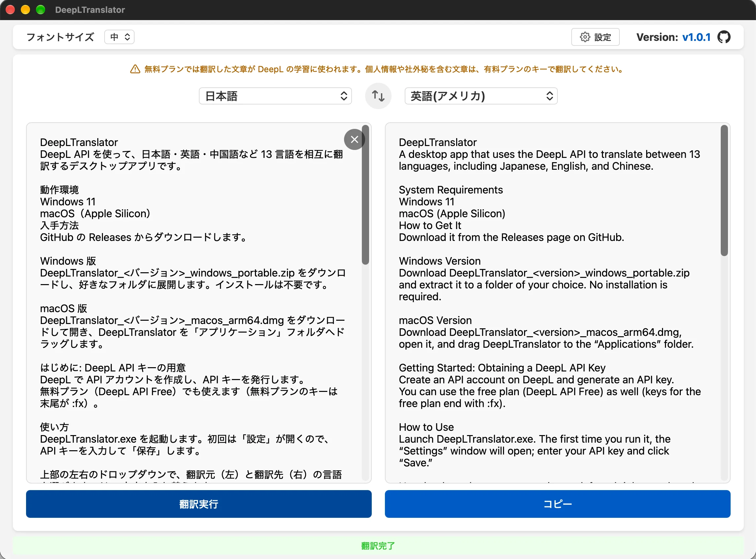Click the フォントサイズ label

60,37
